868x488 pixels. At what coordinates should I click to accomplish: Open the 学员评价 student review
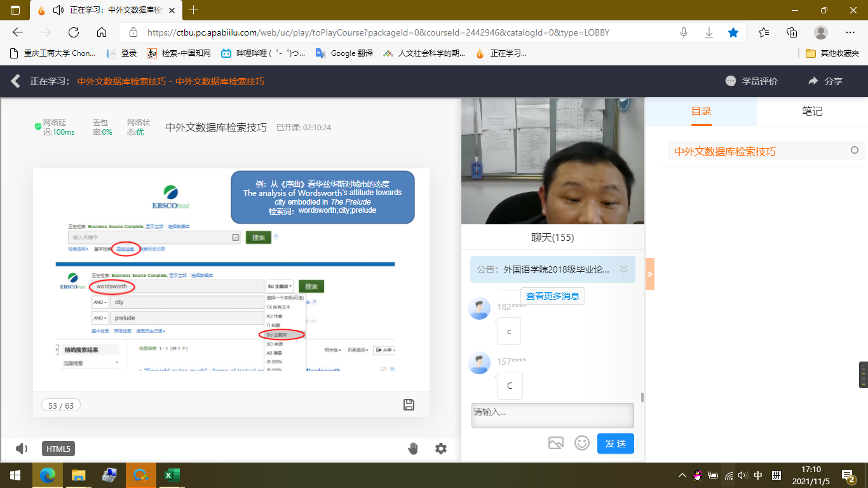(x=752, y=81)
